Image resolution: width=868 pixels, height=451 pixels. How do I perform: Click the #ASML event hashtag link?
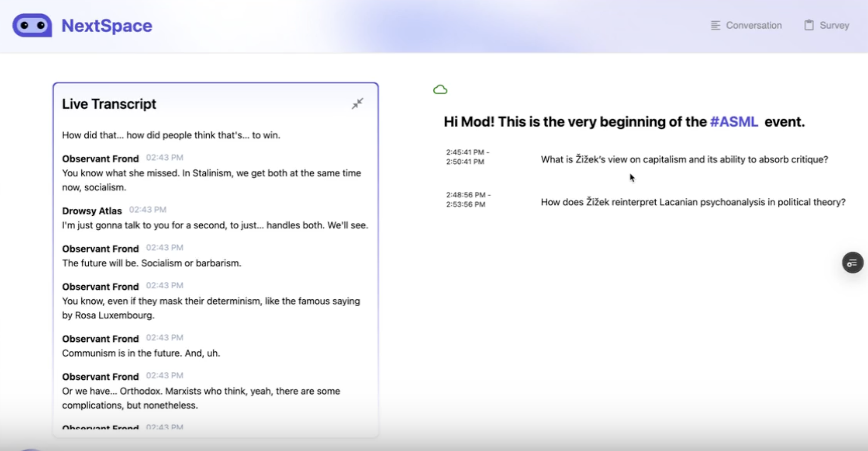[734, 122]
